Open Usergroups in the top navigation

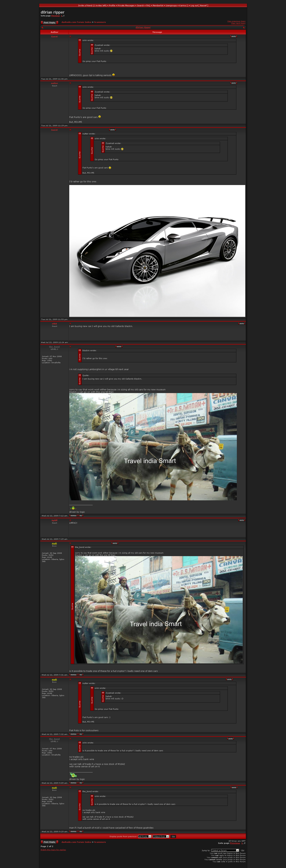pos(171,5)
